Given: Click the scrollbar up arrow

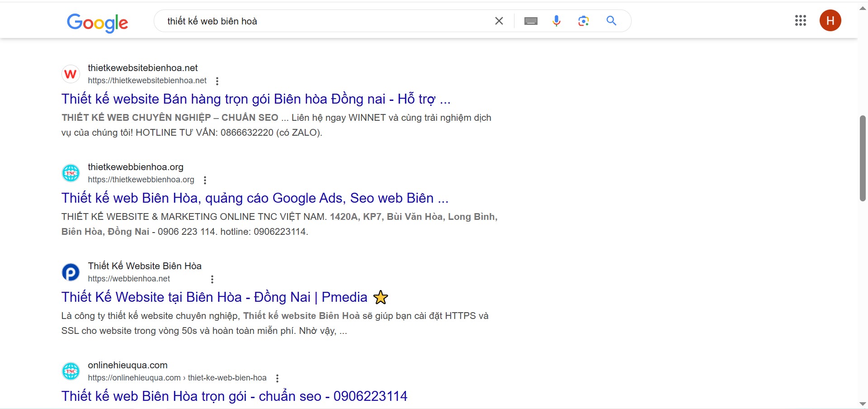Looking at the screenshot, I should 863,8.
